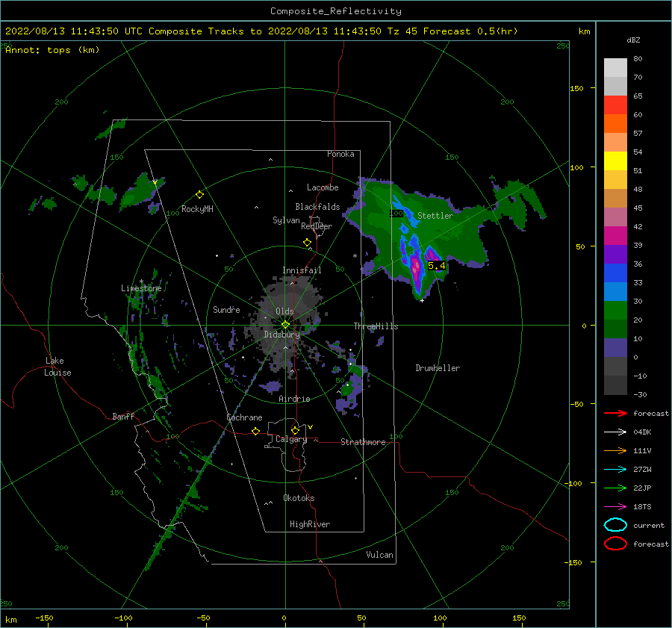Viewport: 672px width, 628px height.
Task: Click the dBZ legend heading
Action: click(633, 40)
